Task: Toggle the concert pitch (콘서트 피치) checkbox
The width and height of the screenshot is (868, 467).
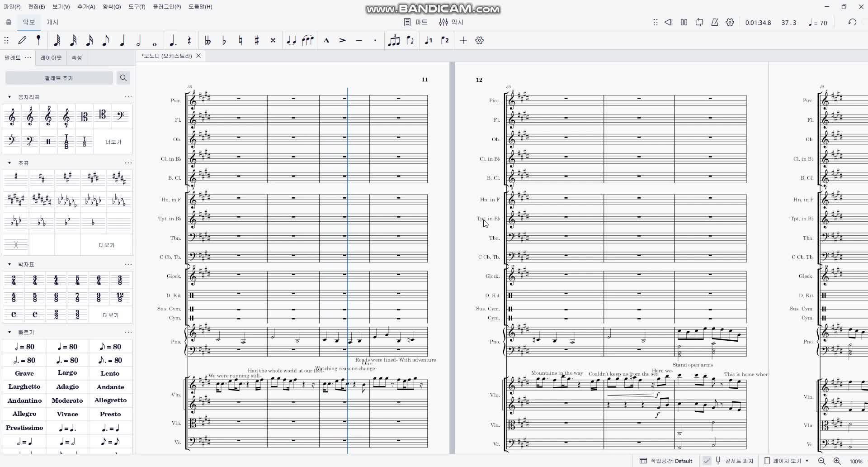Action: coord(707,461)
